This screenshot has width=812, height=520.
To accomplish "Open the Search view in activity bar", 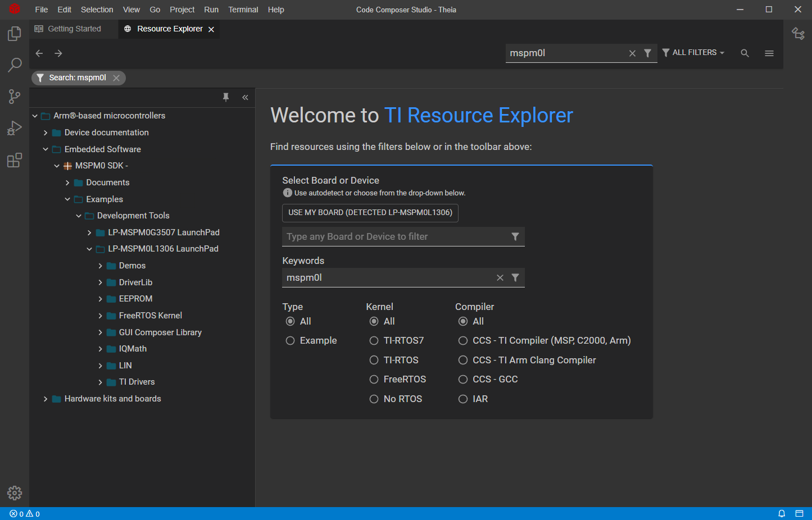I will pos(15,65).
